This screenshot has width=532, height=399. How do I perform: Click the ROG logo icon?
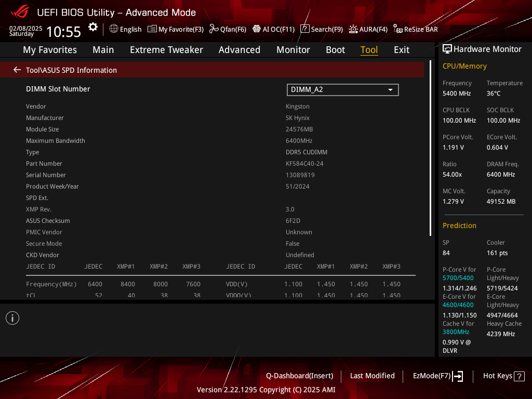coord(20,11)
